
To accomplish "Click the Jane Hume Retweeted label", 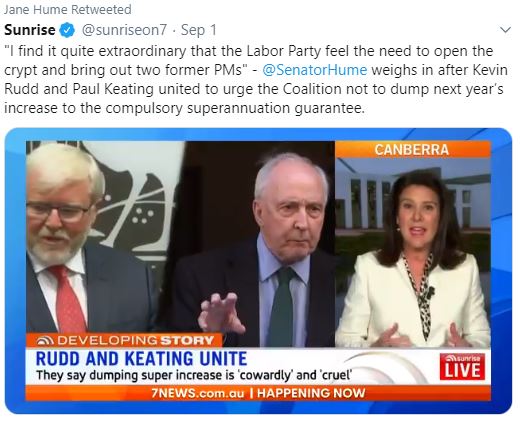I will click(68, 10).
